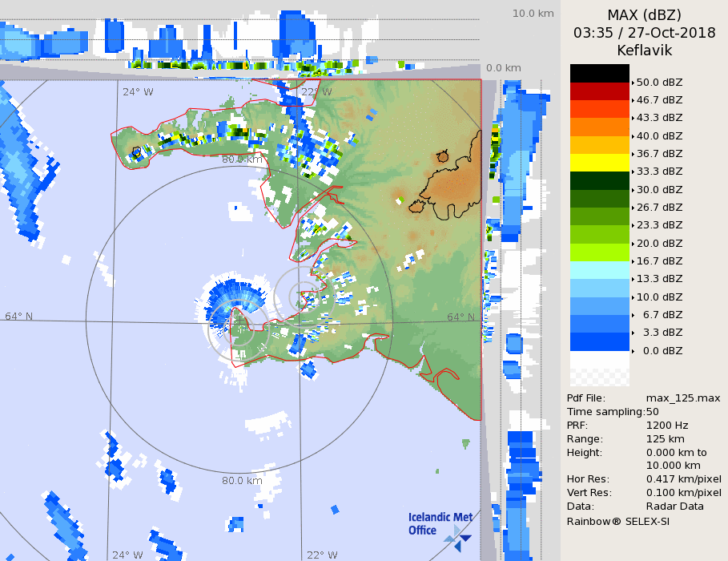
Task: Click the Icelandic Met Office compass logo
Action: point(458,538)
